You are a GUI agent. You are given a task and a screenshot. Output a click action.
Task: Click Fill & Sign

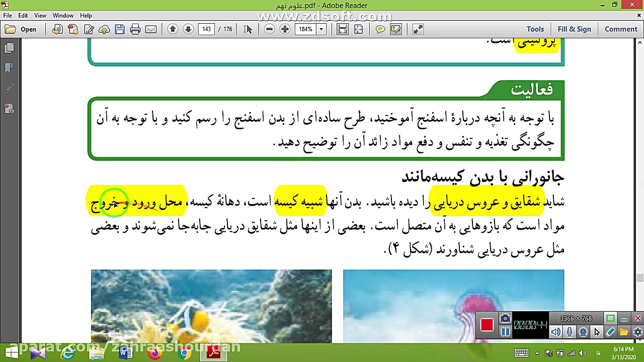point(575,29)
